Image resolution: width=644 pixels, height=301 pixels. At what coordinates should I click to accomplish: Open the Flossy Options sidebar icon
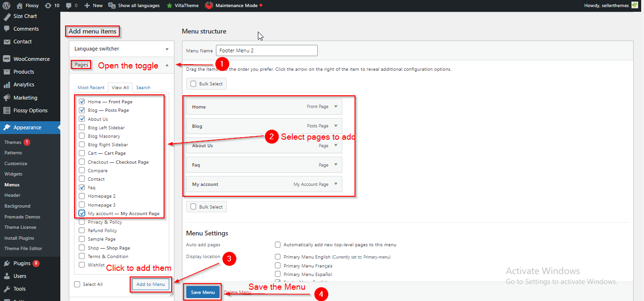7,110
